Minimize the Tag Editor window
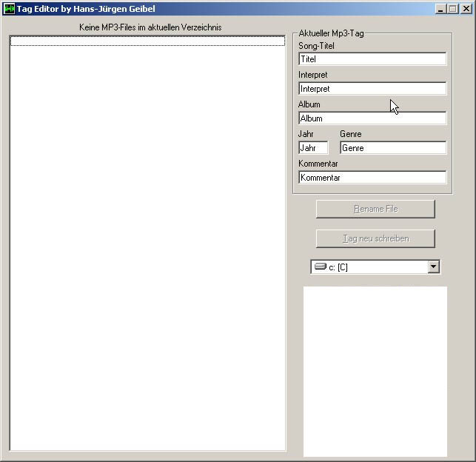 (440, 9)
